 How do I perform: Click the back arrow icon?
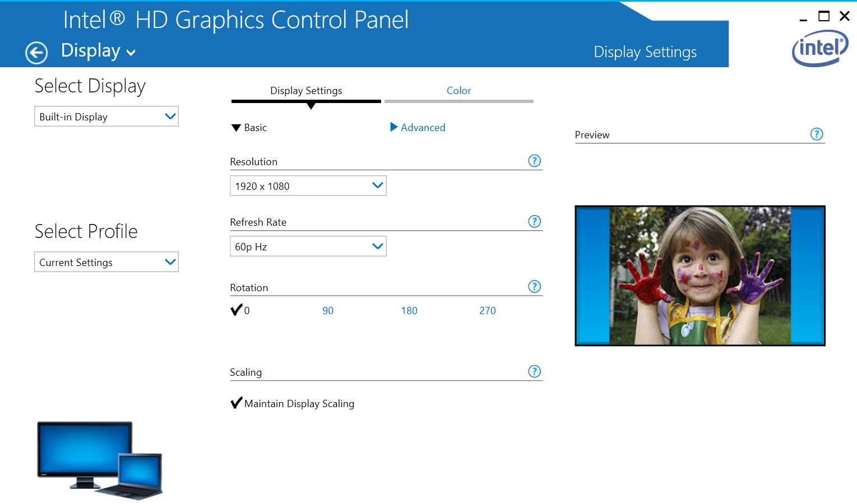coord(36,53)
